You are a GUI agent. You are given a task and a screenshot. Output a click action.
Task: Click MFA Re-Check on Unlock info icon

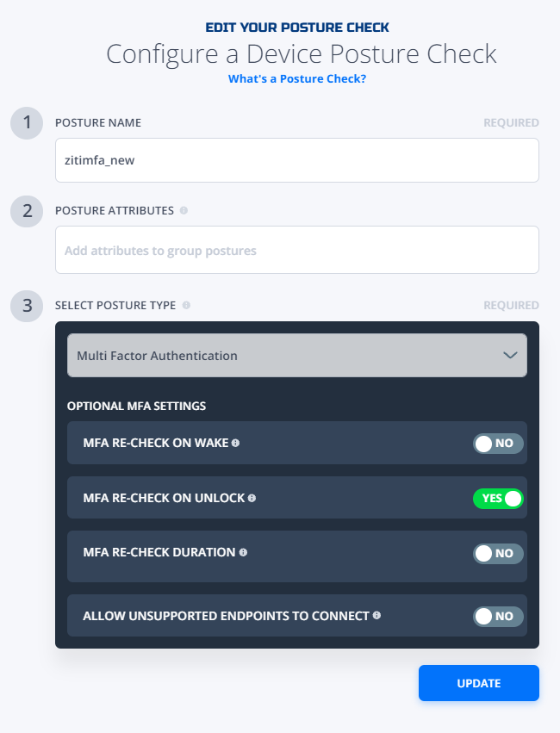click(x=252, y=499)
